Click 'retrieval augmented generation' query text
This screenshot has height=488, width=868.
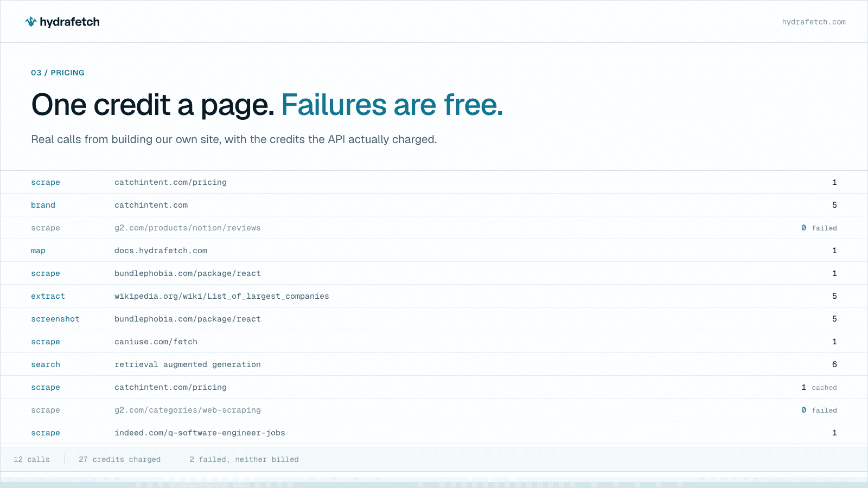187,364
